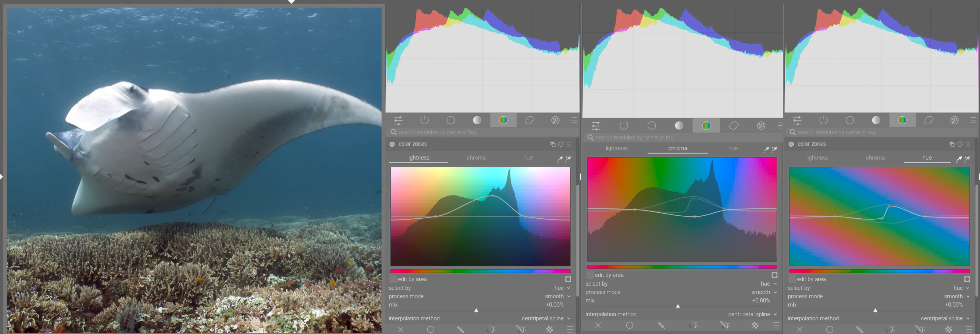Select tone modules gray-gradient circle in lightness-active panel

(x=477, y=120)
